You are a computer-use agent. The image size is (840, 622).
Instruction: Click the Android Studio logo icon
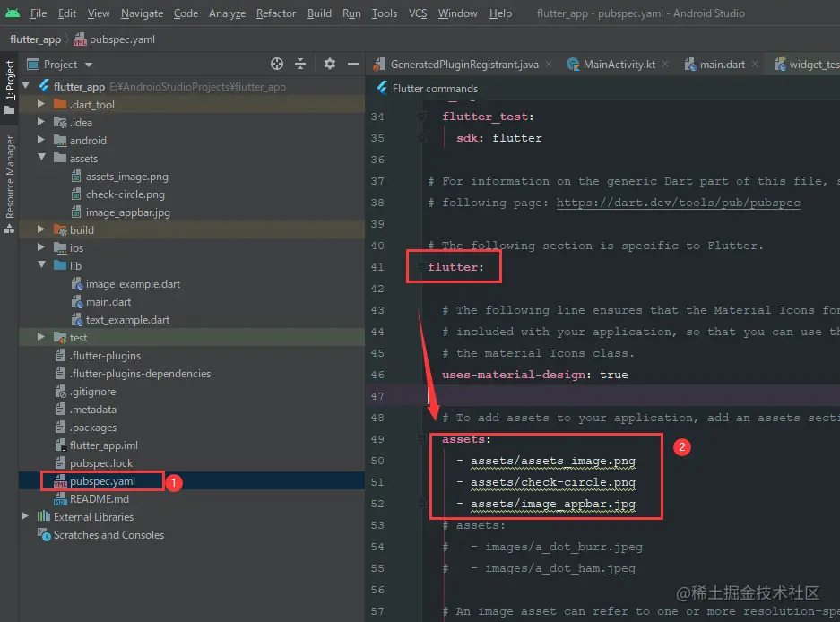point(13,13)
